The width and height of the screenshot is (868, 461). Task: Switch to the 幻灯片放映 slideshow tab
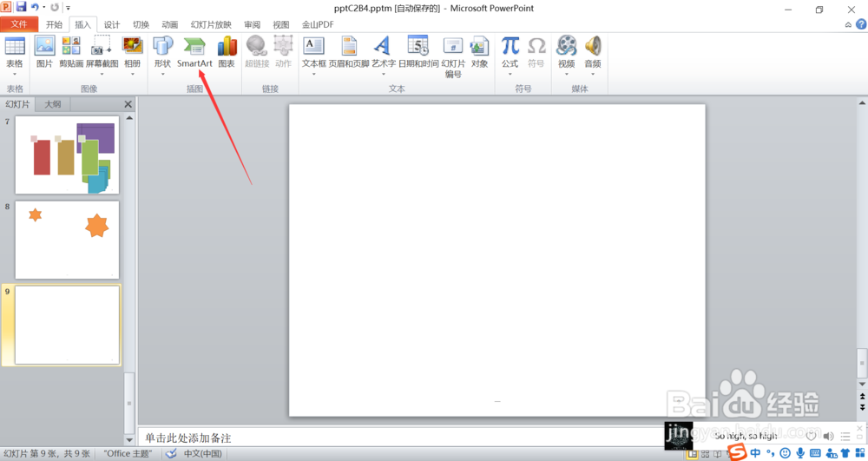pos(211,24)
